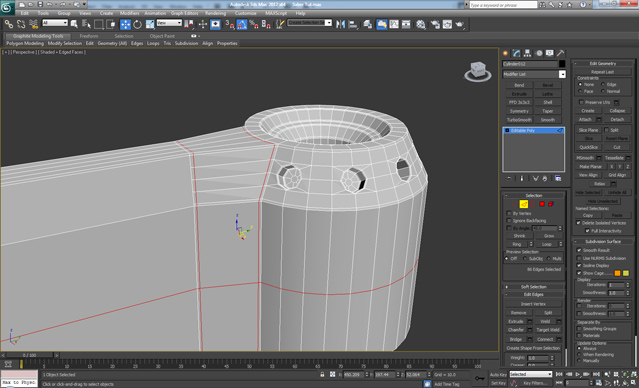This screenshot has width=639, height=388.
Task: Select the Edge constraint radio button
Action: tap(603, 84)
